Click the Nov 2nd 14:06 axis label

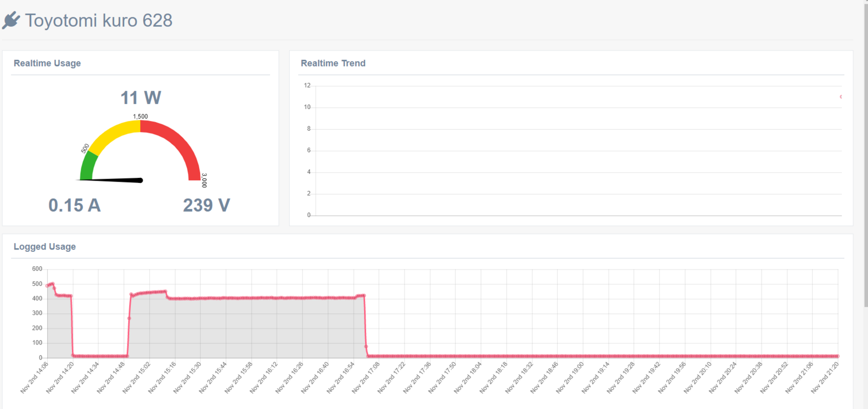pyautogui.click(x=35, y=377)
